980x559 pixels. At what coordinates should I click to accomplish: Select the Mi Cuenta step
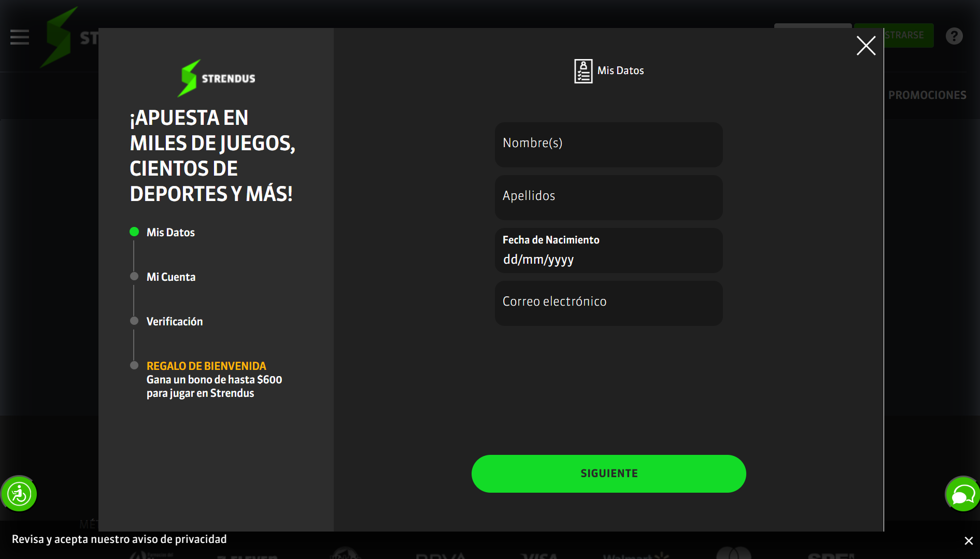171,277
